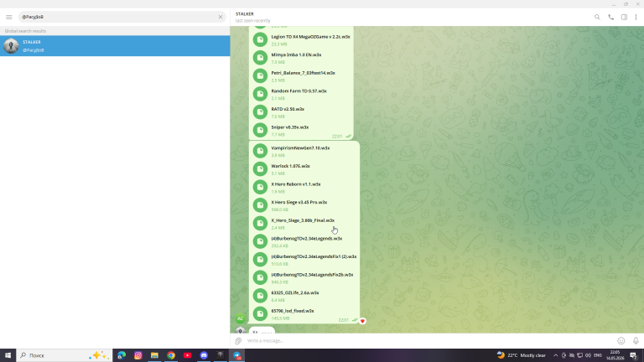Open STALKER profile from chat header
644x362 pixels.
click(253, 17)
